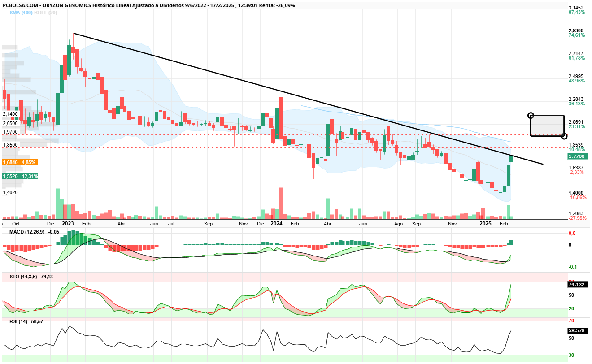Click the 1,4020 support level label

(10, 193)
